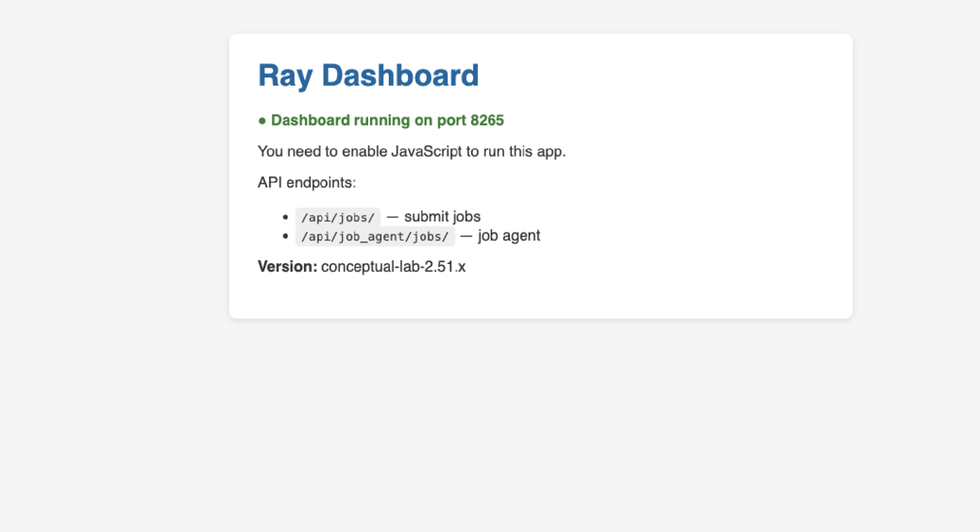Screen dimensions: 980x532
Task: Select the /api/job_agent/jobs/ endpoint code
Action: pos(375,236)
